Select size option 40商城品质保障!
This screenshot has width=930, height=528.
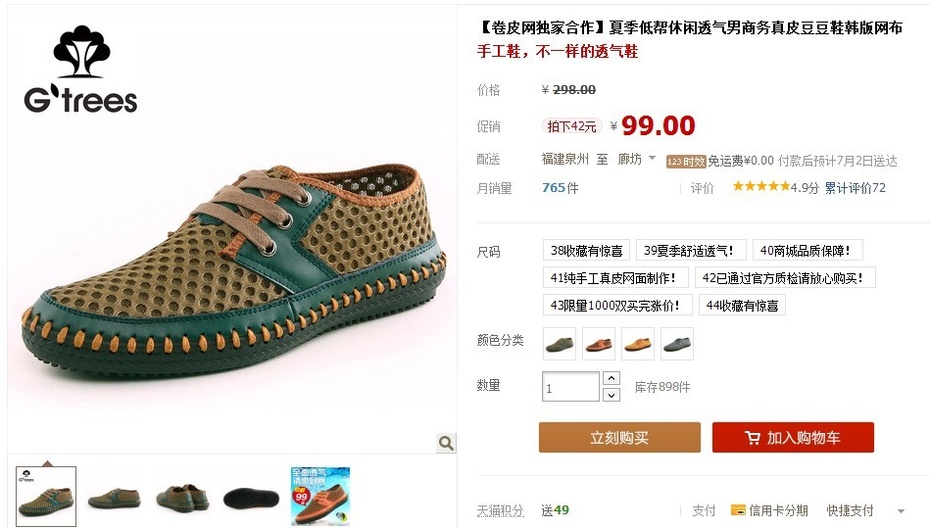807,250
